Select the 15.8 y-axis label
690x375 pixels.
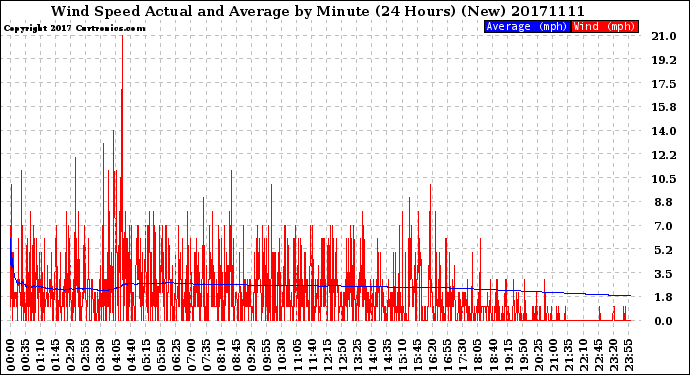(x=664, y=107)
